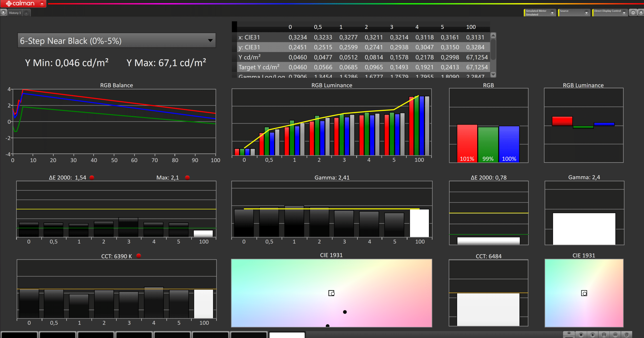Add a new history tab with the plus icon

click(x=26, y=13)
